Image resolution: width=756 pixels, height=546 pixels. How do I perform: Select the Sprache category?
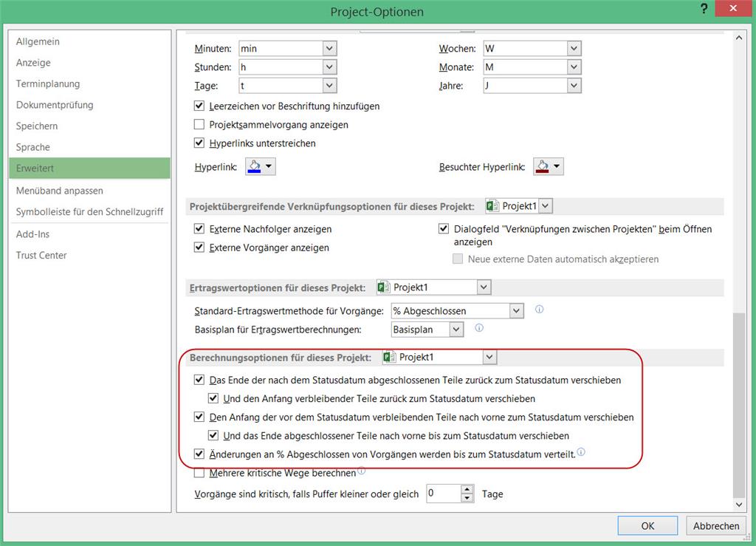click(89, 147)
